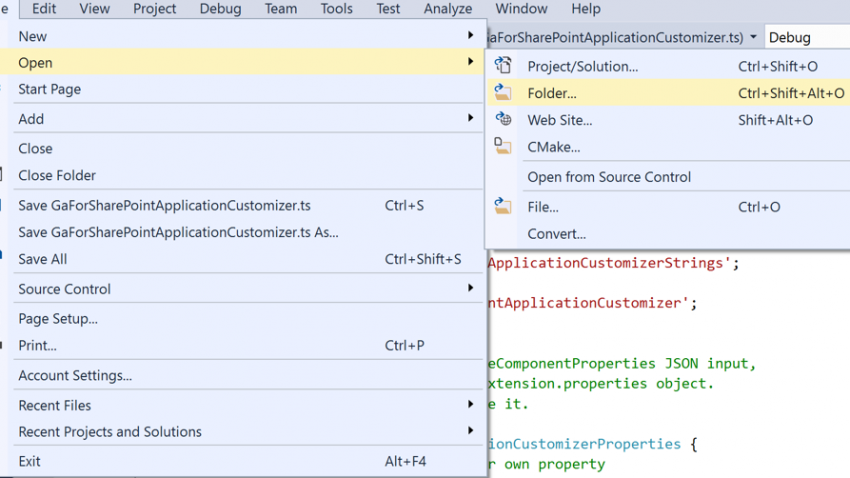Select File... in Open submenu
The image size is (850, 478).
[x=668, y=206]
